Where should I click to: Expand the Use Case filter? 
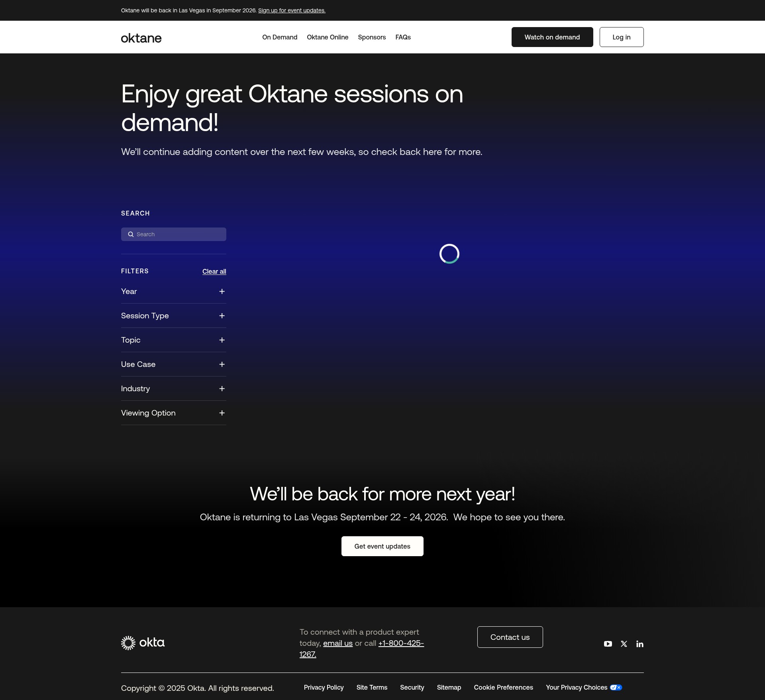coord(174,365)
